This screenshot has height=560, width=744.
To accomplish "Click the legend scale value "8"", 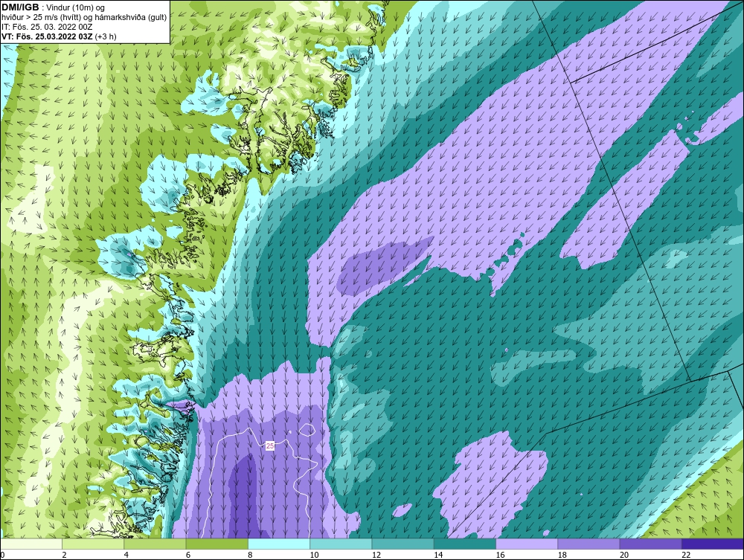I will point(250,555).
